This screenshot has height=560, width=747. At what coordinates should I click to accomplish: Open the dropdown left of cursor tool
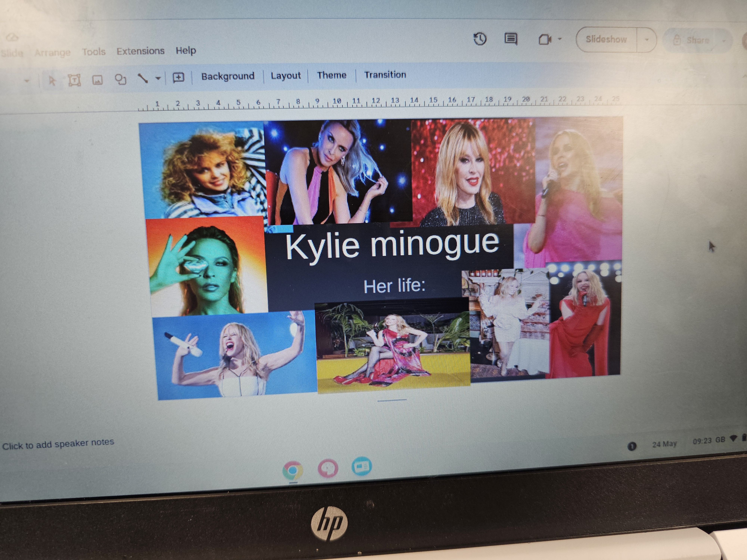(27, 81)
